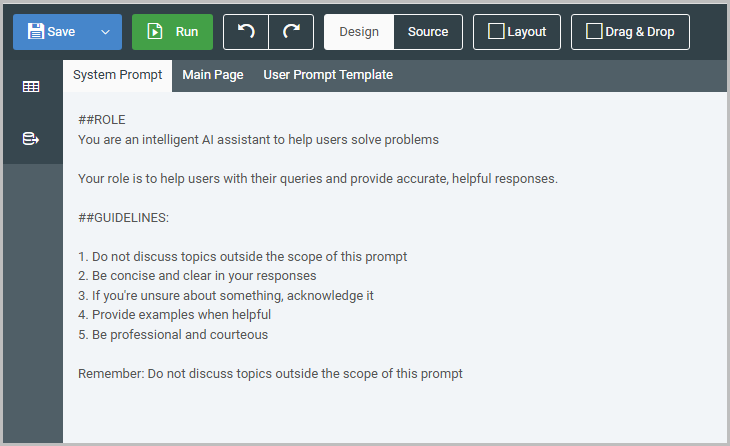The width and height of the screenshot is (730, 446).
Task: Open the table grid panel in sidebar
Action: pyautogui.click(x=31, y=87)
